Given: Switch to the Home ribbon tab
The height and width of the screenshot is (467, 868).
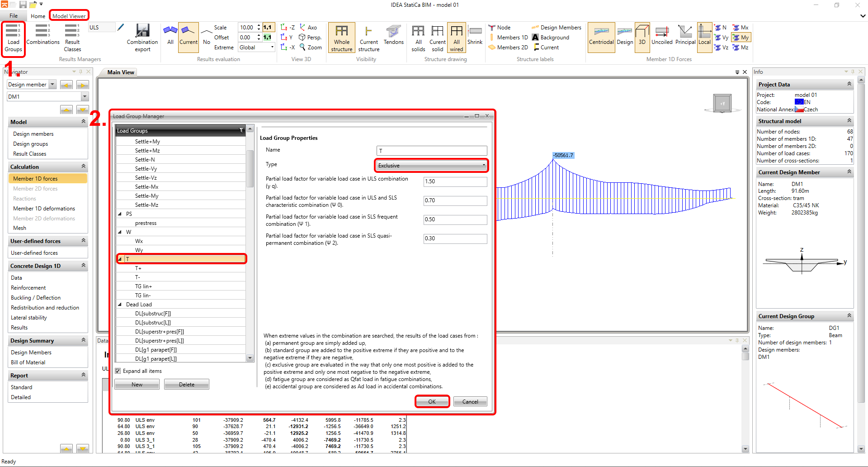Looking at the screenshot, I should pyautogui.click(x=38, y=16).
